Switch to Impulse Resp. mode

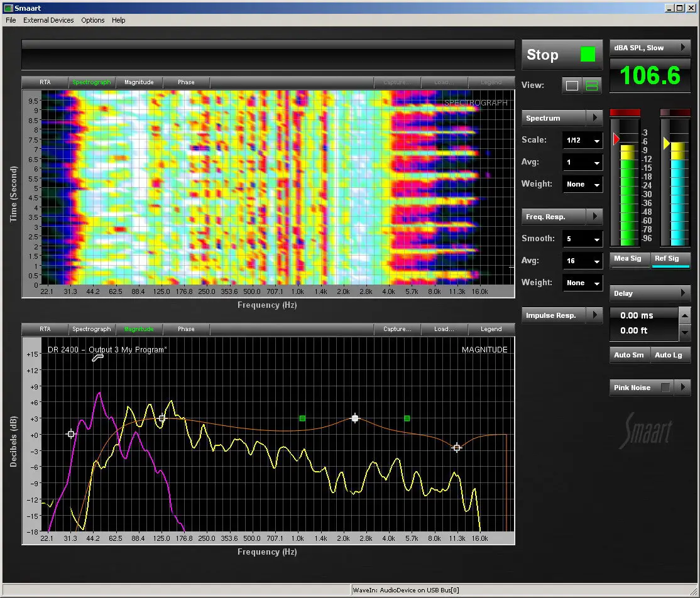coord(554,315)
